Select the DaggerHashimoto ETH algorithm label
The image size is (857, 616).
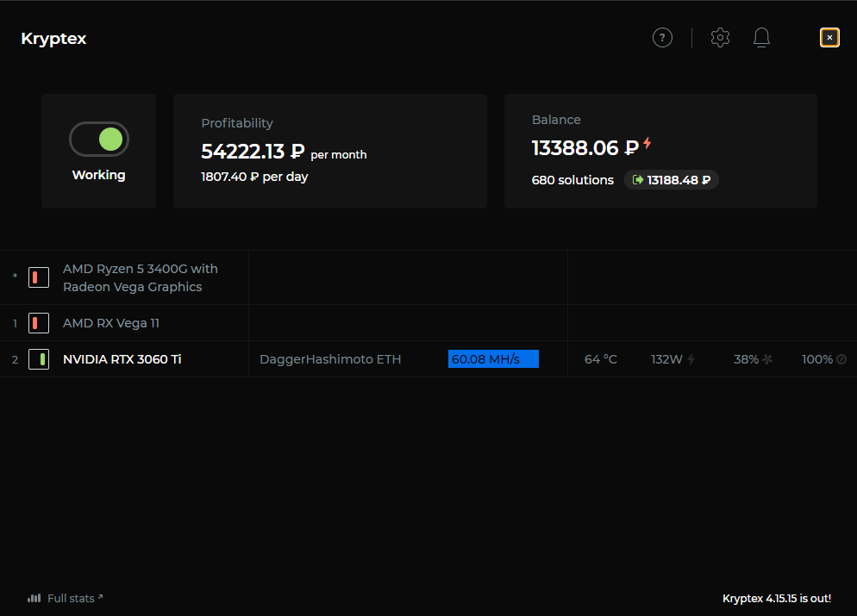click(330, 359)
